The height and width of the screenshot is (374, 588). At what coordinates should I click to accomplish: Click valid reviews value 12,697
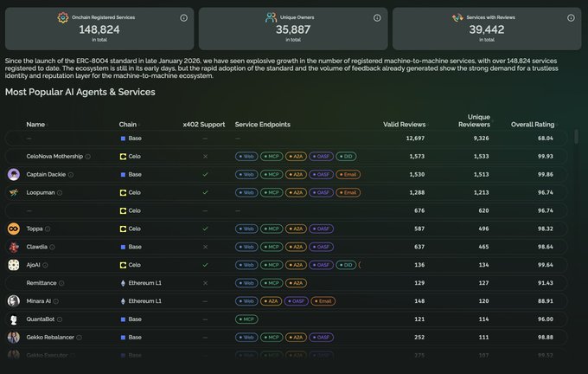point(415,139)
